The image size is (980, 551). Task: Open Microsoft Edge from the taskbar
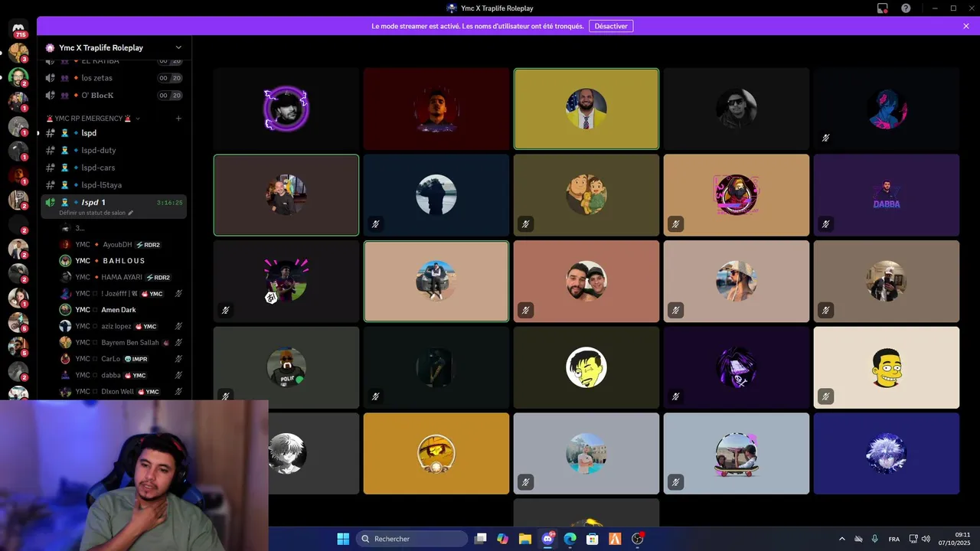pyautogui.click(x=570, y=539)
